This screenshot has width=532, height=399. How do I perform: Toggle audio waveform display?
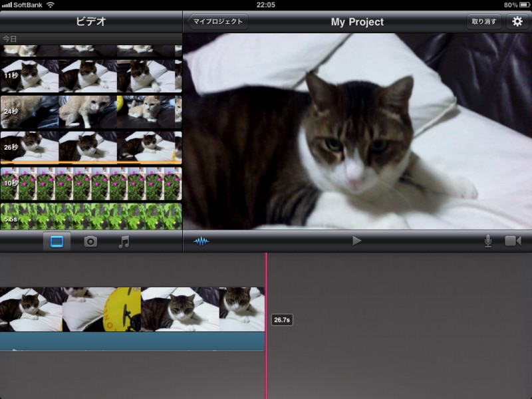[201, 241]
